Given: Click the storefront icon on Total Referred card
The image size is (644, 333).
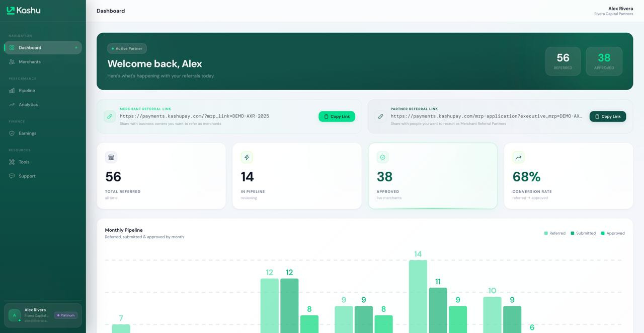Looking at the screenshot, I should point(111,157).
